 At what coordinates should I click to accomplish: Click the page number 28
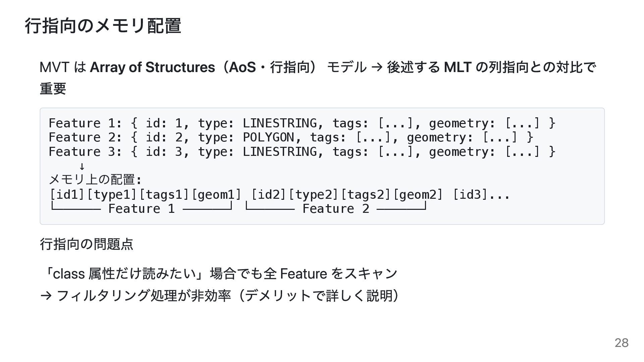tap(621, 343)
